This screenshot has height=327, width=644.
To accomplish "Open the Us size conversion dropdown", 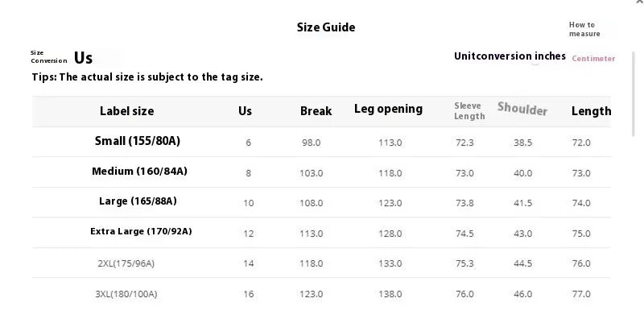I will point(85,58).
